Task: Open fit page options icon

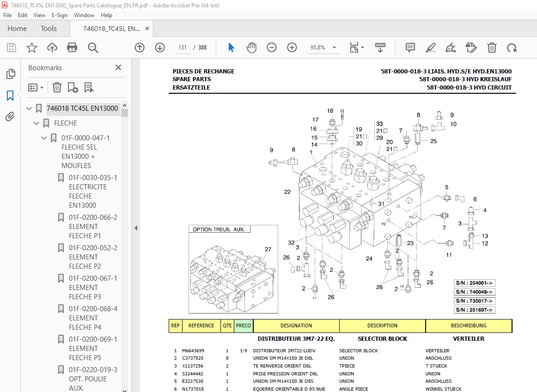Action: point(356,48)
